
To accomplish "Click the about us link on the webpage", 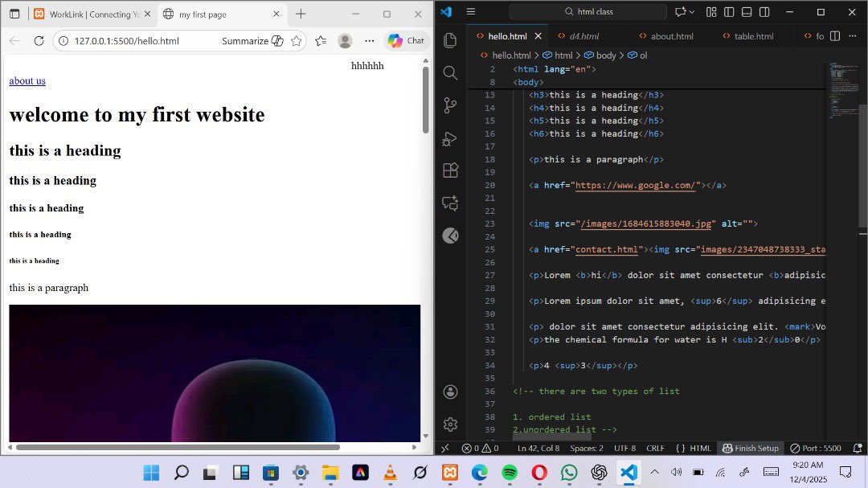I will click(27, 80).
